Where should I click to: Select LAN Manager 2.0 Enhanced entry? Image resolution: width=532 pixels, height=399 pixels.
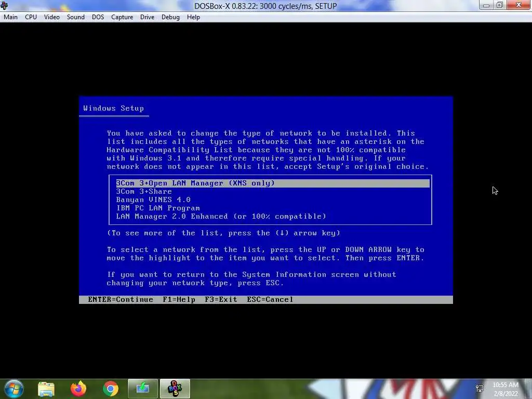point(221,217)
